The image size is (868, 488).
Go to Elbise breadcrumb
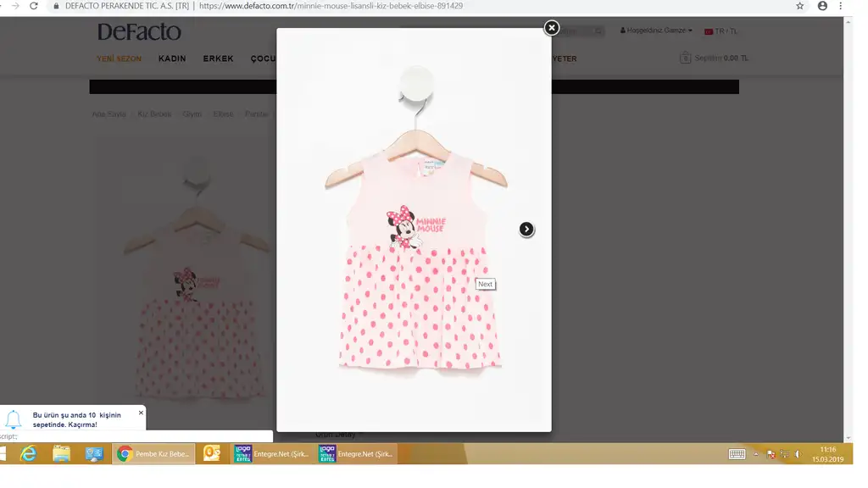(223, 114)
